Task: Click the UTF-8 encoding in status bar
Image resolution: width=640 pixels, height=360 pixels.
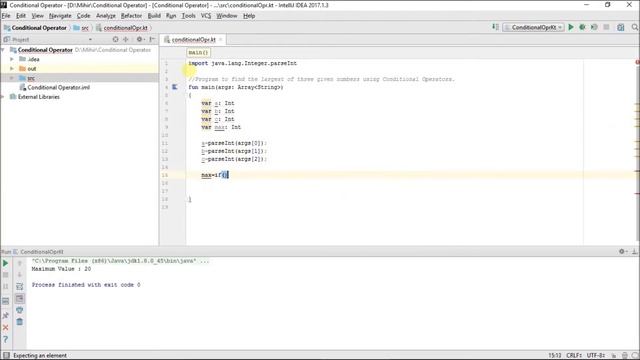Action: (x=596, y=356)
